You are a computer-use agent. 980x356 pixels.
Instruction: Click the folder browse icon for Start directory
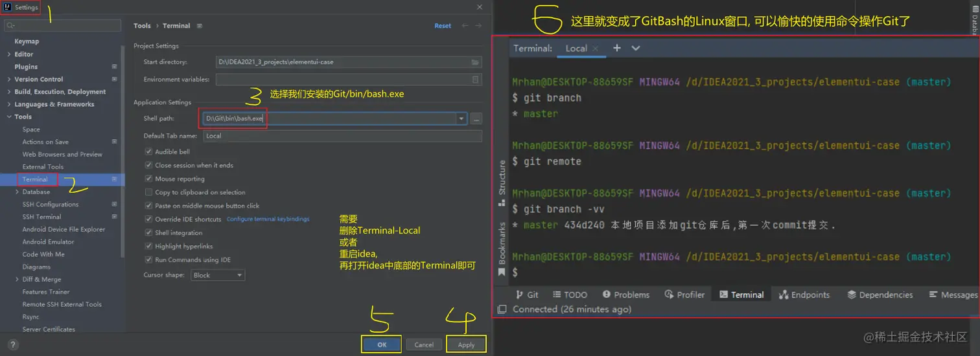(x=475, y=62)
